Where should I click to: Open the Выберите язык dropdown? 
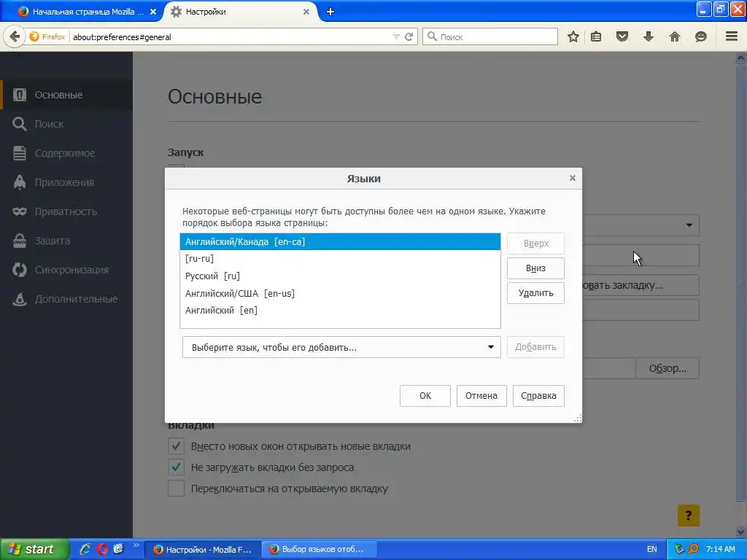(341, 347)
